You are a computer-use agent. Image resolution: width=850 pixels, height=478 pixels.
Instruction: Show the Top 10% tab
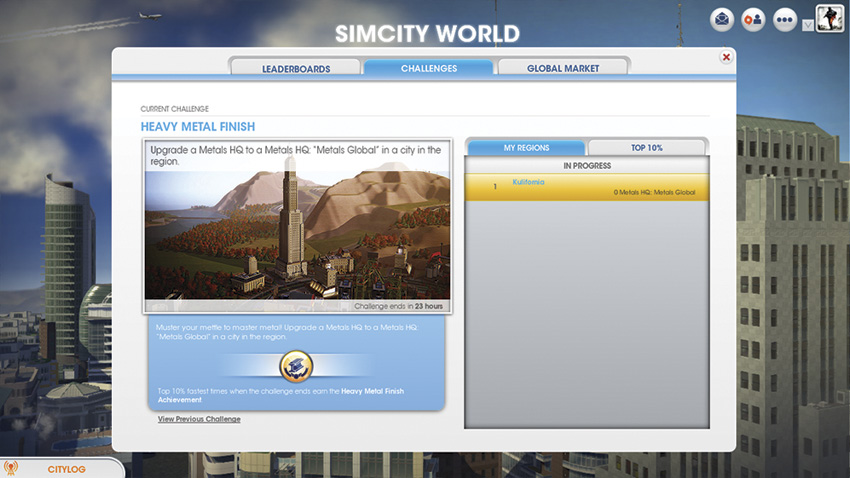click(x=646, y=147)
